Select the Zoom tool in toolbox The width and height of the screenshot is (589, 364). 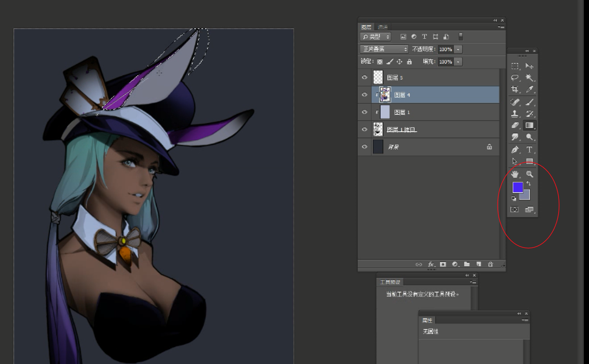pos(530,174)
